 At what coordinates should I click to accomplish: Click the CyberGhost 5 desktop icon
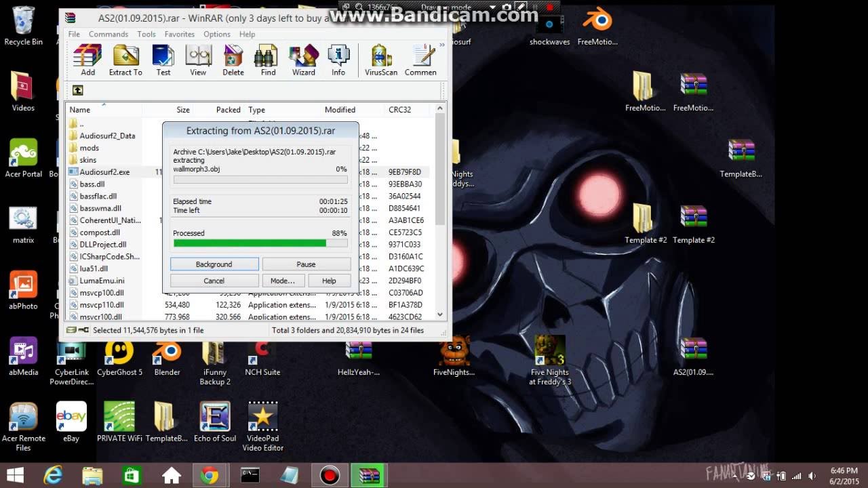119,358
